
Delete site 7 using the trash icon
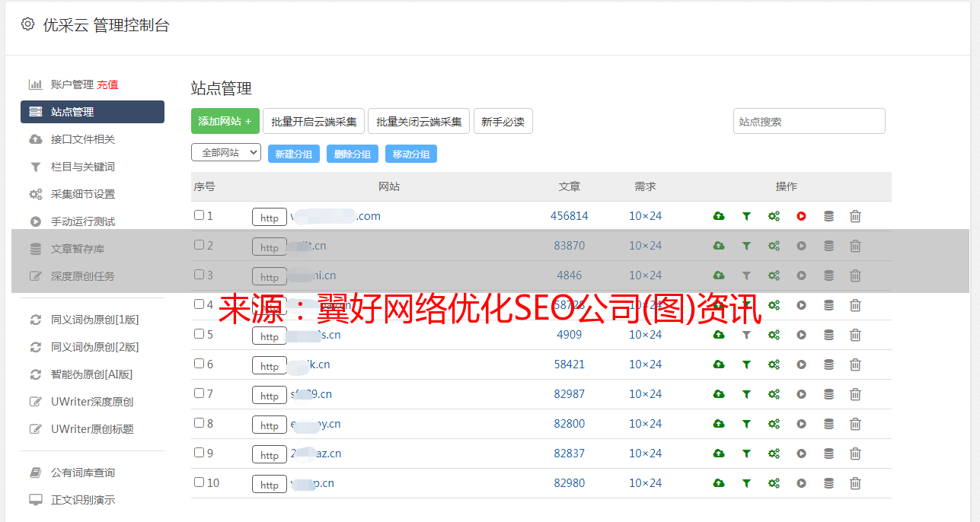point(855,394)
